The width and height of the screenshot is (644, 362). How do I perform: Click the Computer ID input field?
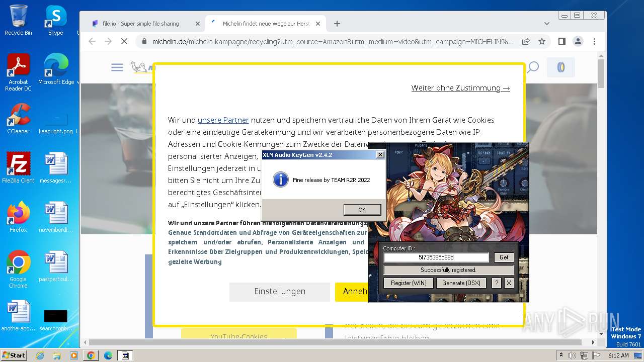pyautogui.click(x=436, y=257)
